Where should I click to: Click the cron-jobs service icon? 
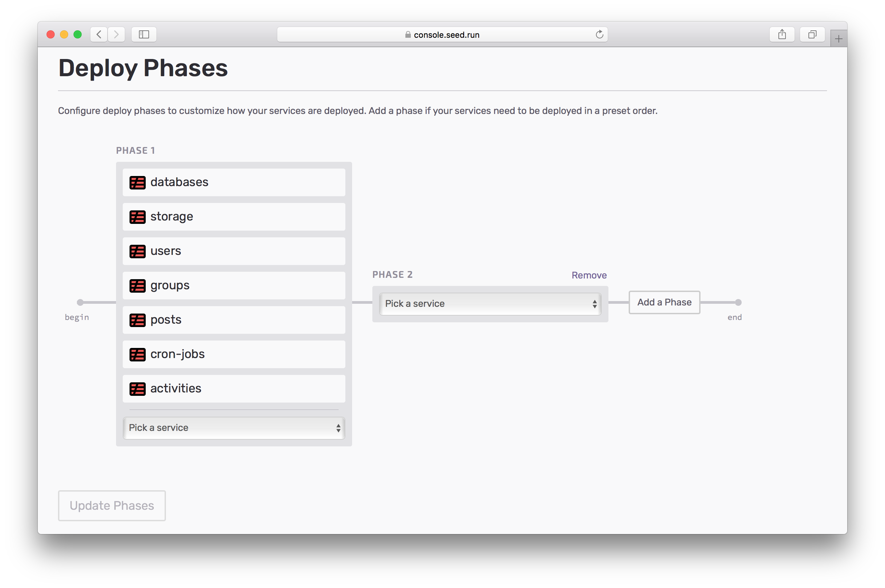click(x=137, y=354)
